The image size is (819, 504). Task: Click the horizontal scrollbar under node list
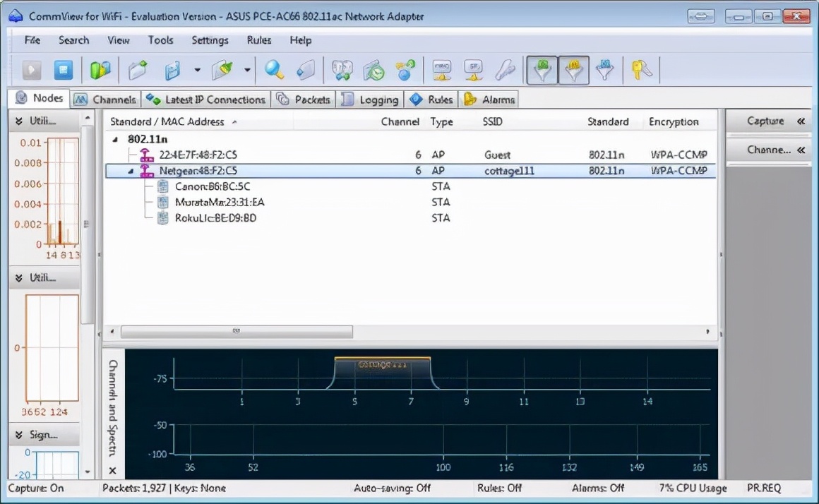[237, 331]
